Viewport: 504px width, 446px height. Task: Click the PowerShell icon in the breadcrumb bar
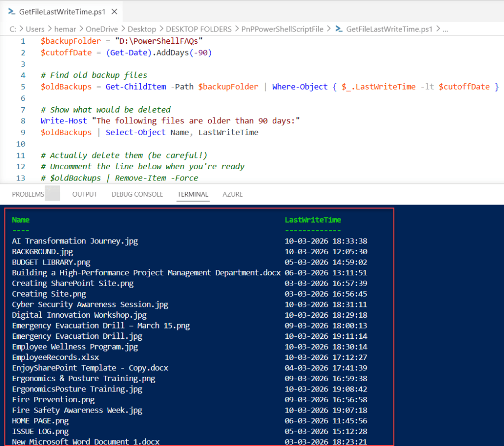[339, 29]
